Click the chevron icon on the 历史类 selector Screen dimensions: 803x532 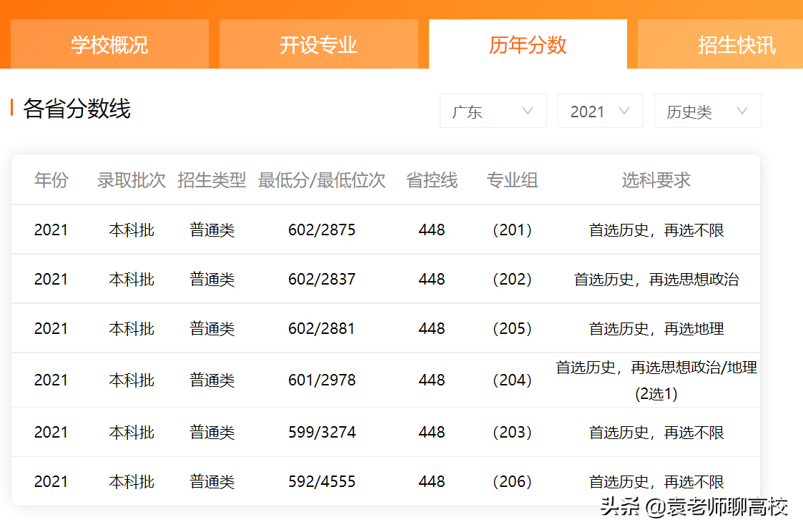click(742, 111)
